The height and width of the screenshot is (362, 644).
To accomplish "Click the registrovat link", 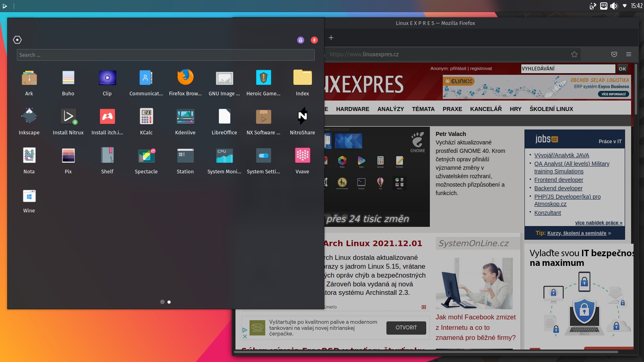I will (481, 68).
